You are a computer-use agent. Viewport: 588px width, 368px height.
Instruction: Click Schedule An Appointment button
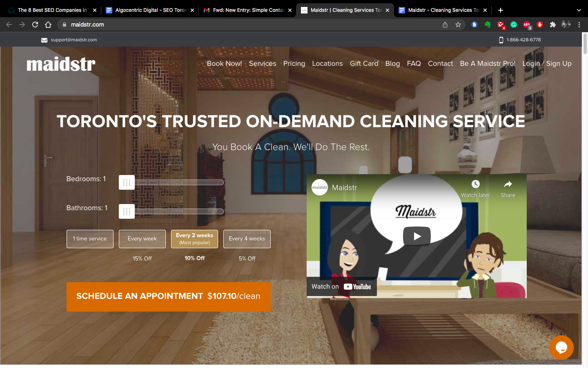169,296
